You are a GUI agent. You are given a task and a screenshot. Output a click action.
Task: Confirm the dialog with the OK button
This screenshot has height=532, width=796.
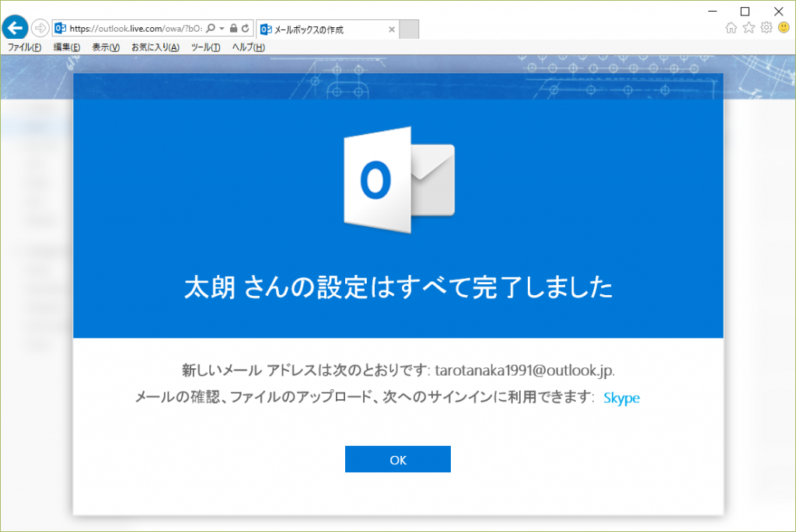[x=398, y=459]
